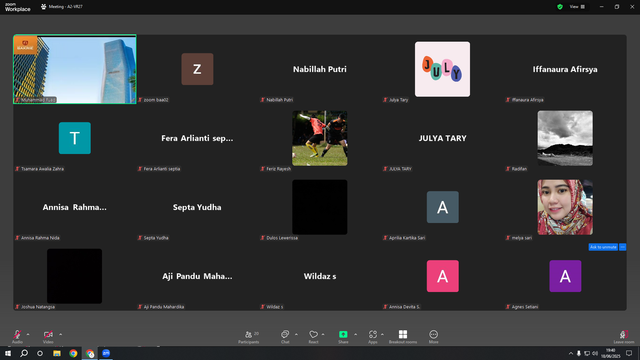Select melya sari portrait photo
The width and height of the screenshot is (640, 360).
coord(565,207)
